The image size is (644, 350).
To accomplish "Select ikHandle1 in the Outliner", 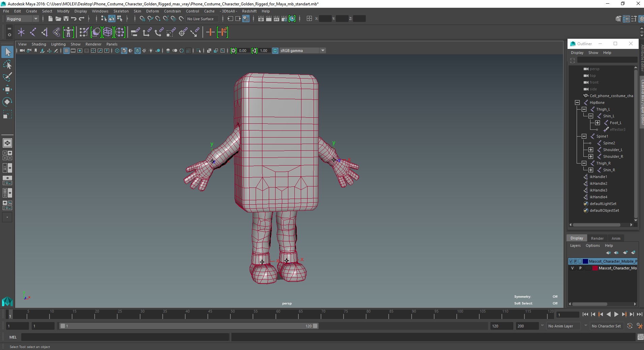I will (x=598, y=177).
